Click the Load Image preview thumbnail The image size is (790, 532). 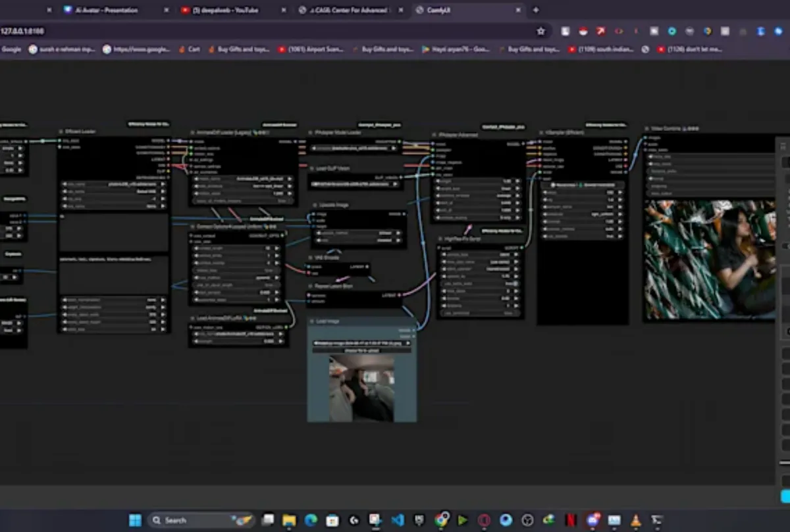pos(361,388)
